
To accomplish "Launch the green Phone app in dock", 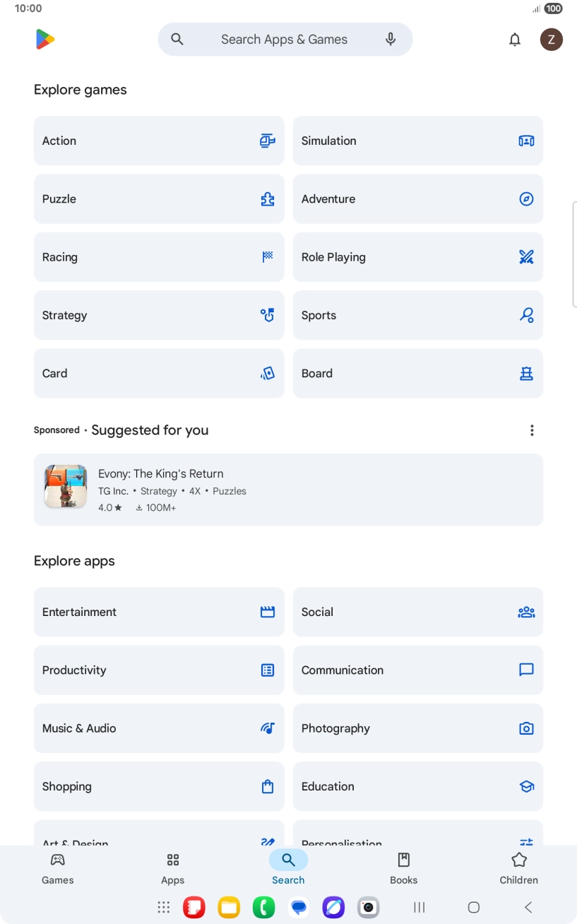I will pyautogui.click(x=263, y=907).
